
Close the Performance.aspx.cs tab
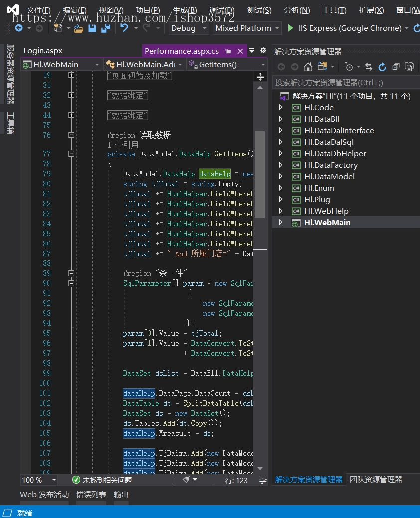pyautogui.click(x=240, y=51)
